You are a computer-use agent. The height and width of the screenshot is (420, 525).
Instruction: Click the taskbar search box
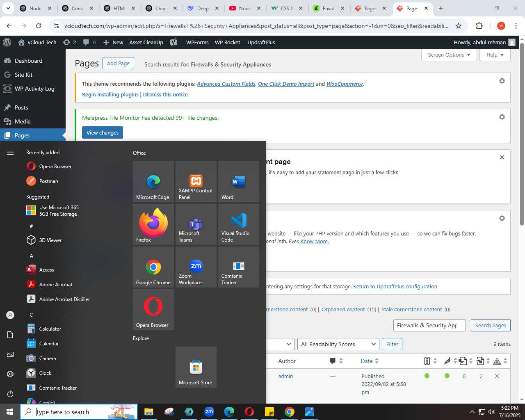(x=79, y=412)
